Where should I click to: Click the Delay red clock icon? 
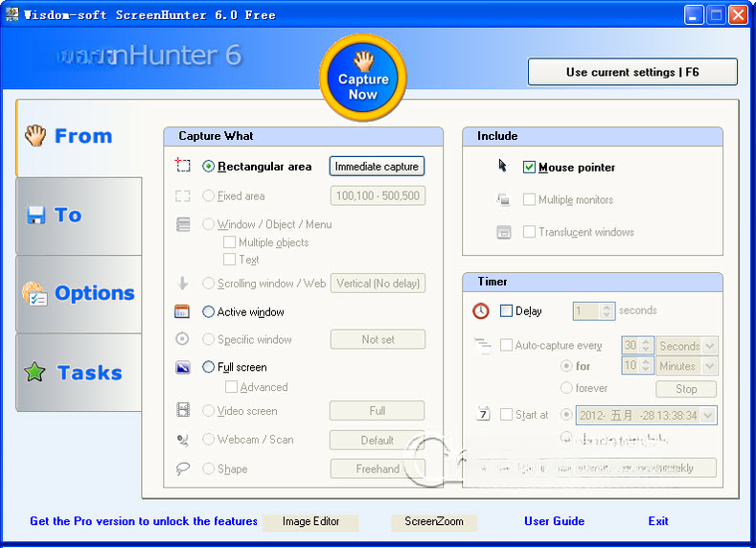click(x=481, y=310)
